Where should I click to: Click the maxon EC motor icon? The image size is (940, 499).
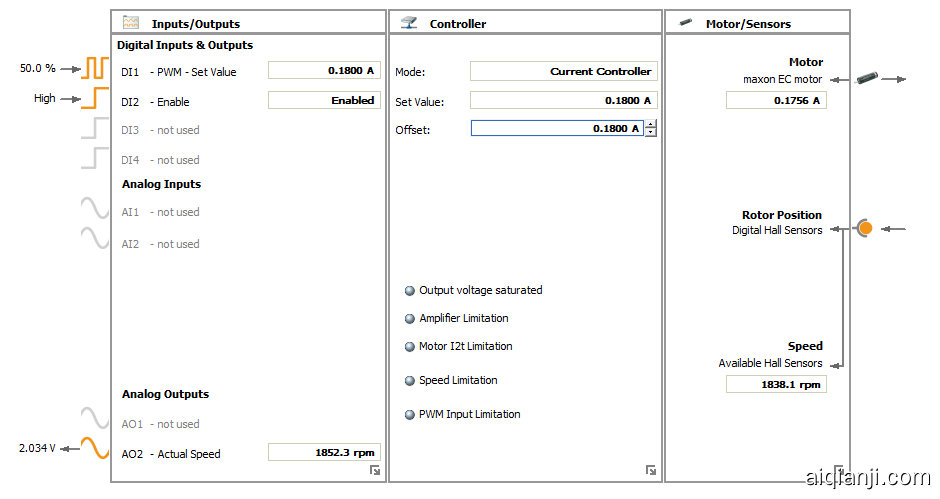pos(866,78)
